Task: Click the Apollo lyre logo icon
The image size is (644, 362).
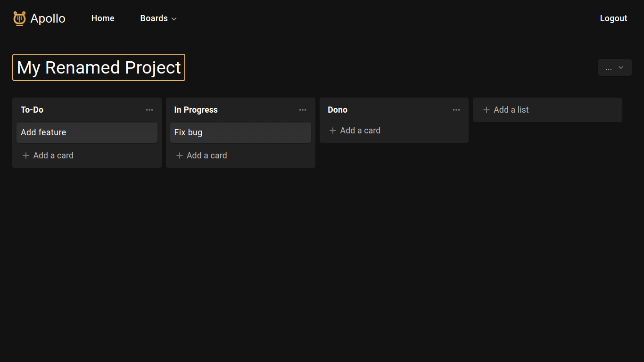Action: (19, 18)
